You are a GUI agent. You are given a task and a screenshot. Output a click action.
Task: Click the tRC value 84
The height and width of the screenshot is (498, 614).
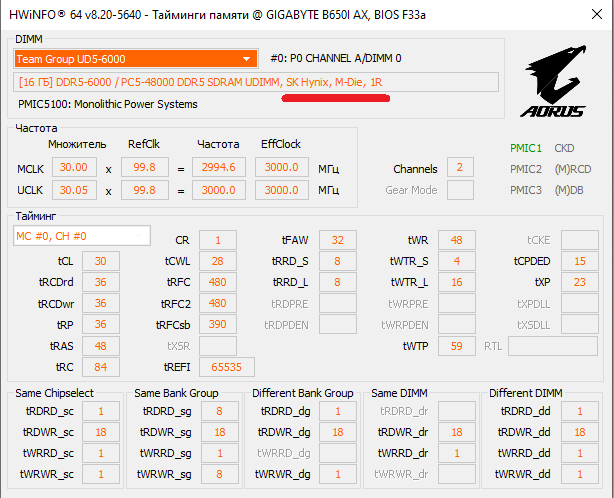pos(101,367)
